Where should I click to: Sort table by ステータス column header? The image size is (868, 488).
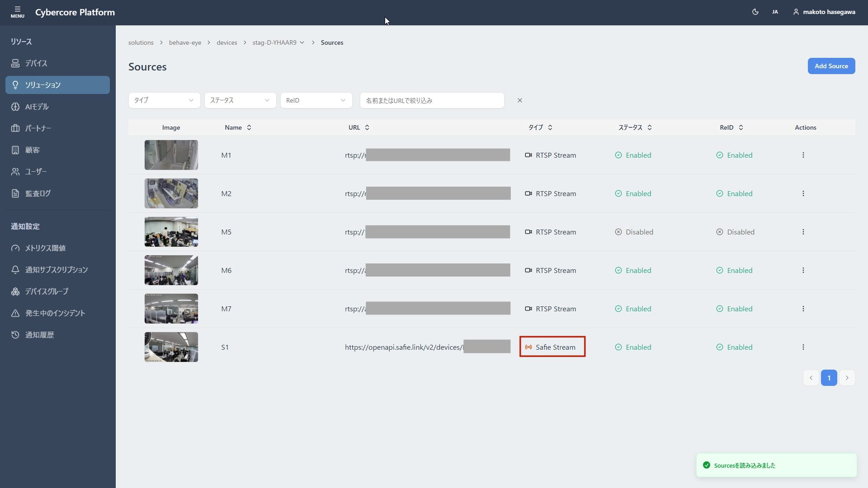tap(635, 127)
